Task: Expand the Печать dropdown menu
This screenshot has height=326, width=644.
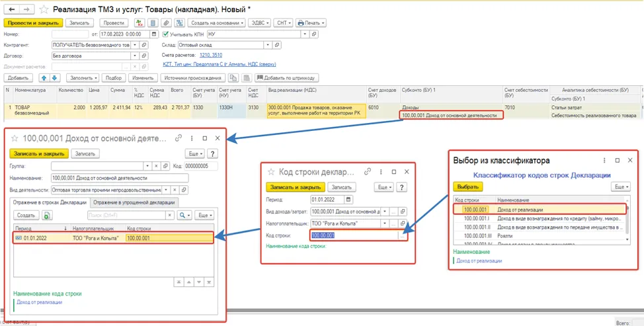Action: click(311, 23)
